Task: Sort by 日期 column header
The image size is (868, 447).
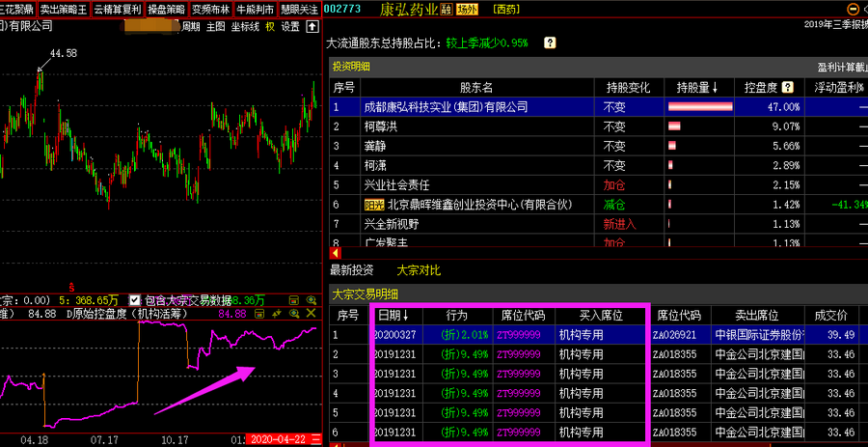Action: [x=393, y=316]
